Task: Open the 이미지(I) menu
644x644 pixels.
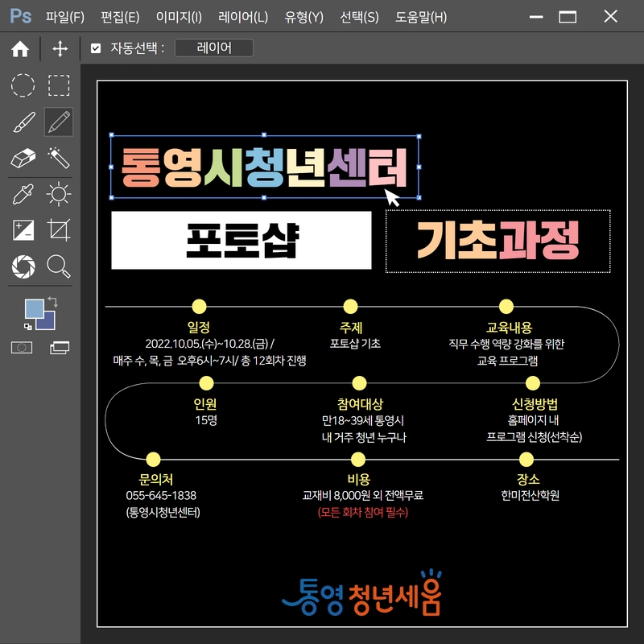Action: pyautogui.click(x=179, y=17)
